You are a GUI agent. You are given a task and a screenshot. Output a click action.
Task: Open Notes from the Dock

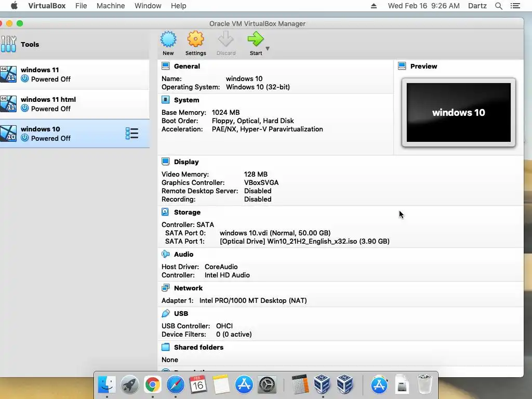pyautogui.click(x=221, y=384)
